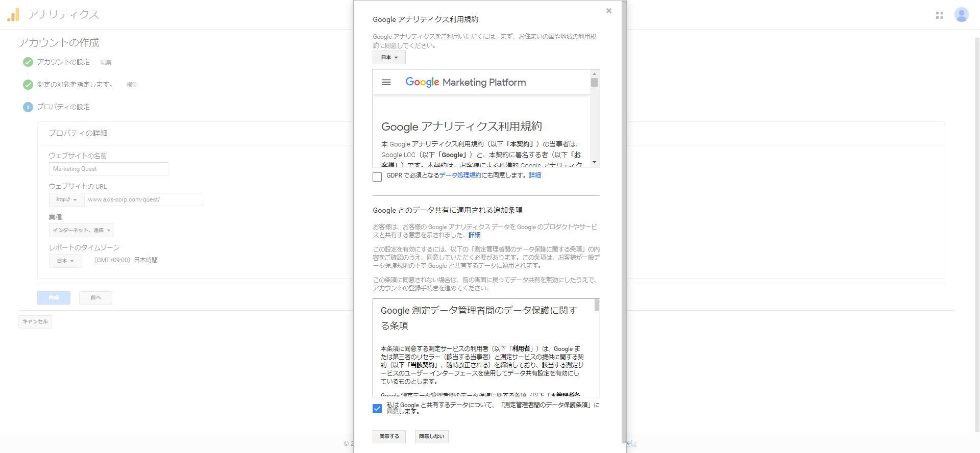Check the GDPR データ処理規約 agreement checkbox

[377, 177]
